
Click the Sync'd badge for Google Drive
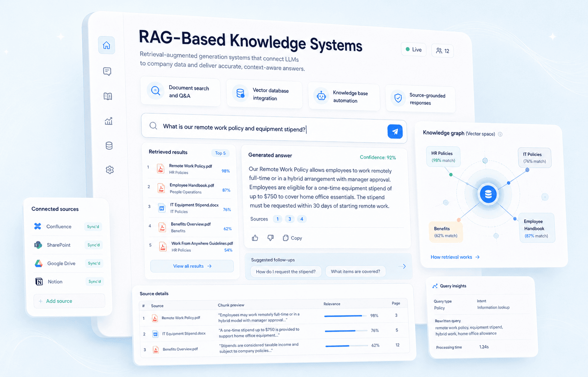point(94,263)
